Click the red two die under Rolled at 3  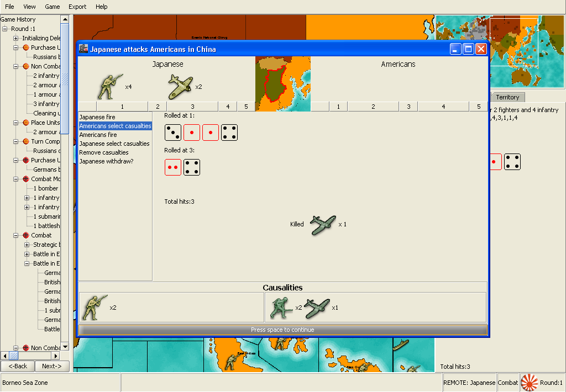(x=173, y=167)
